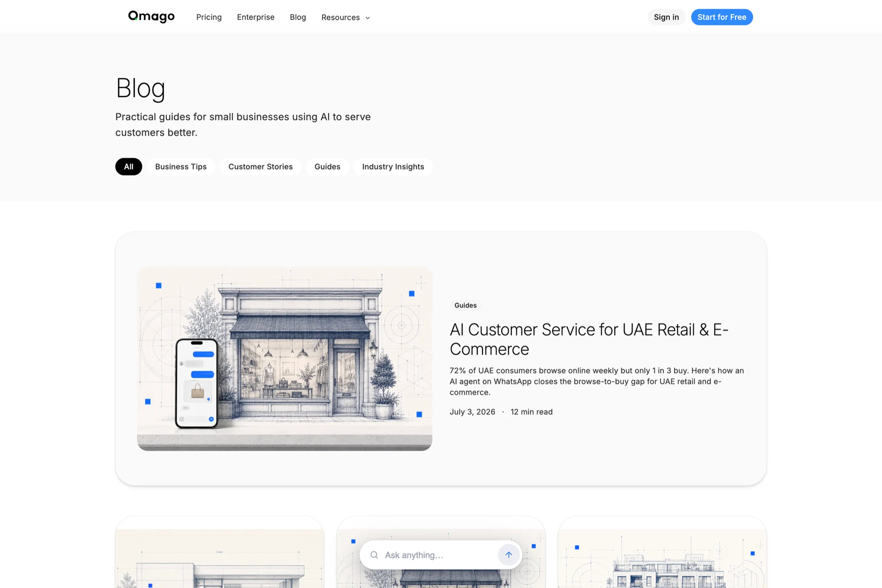The width and height of the screenshot is (882, 588).
Task: Select the All filter pill
Action: point(129,167)
